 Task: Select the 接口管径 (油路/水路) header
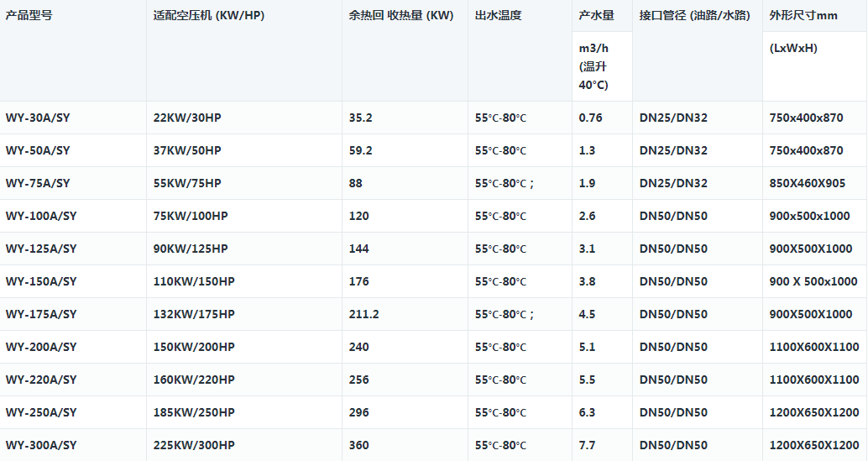pyautogui.click(x=695, y=15)
